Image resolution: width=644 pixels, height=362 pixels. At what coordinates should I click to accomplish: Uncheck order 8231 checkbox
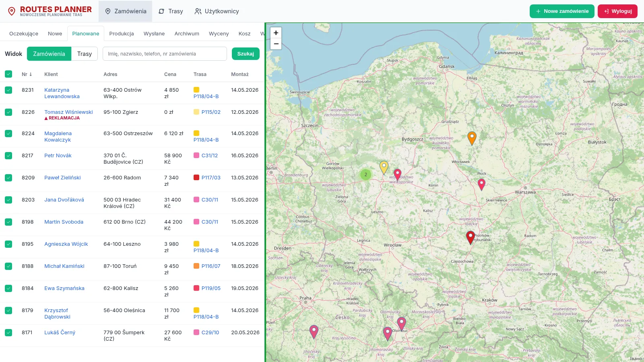pyautogui.click(x=8, y=90)
